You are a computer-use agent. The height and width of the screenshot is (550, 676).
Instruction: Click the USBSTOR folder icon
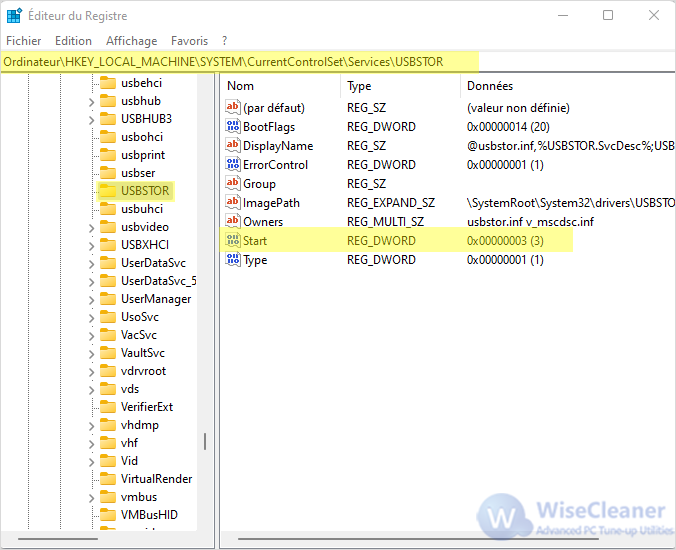[108, 191]
